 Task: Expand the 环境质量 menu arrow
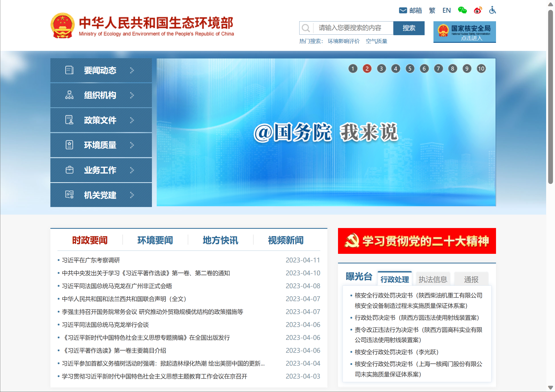[x=132, y=145]
